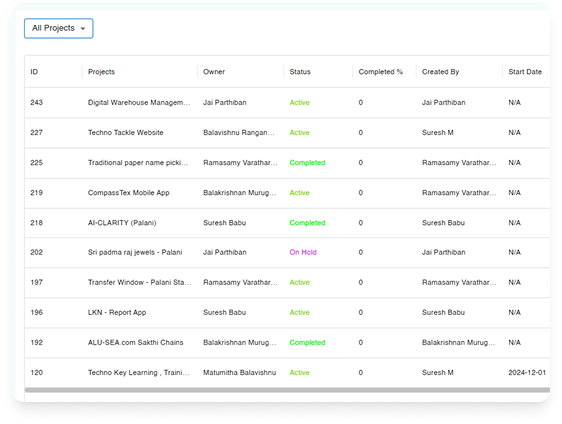Open AI-CLARITY (Palani) project
Screen dimensions: 562x424
pyautogui.click(x=122, y=223)
